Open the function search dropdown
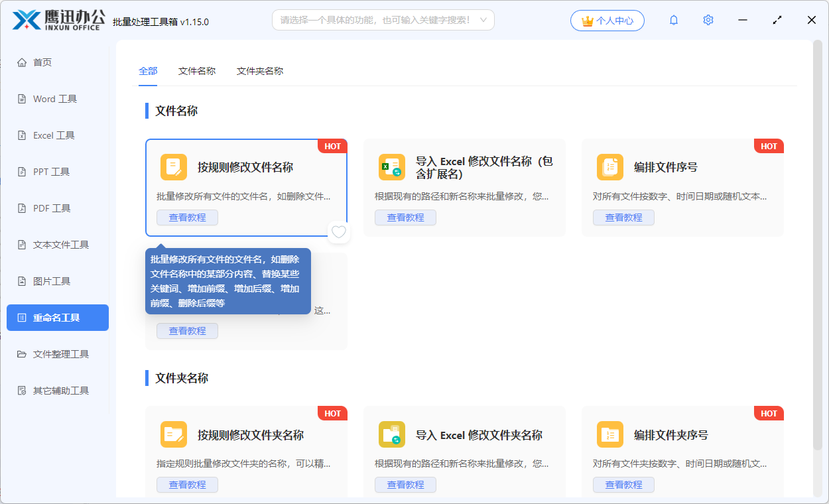The width and height of the screenshot is (829, 504). (383, 20)
